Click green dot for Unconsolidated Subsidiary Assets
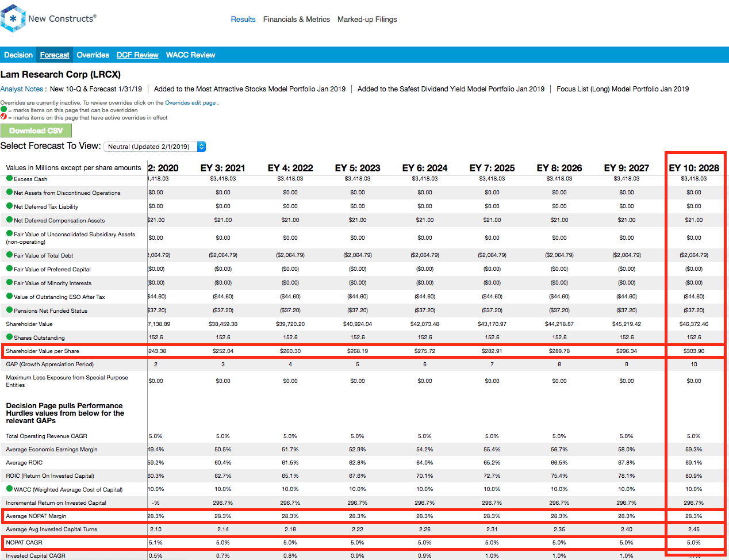This screenshot has width=729, height=560. (9, 233)
